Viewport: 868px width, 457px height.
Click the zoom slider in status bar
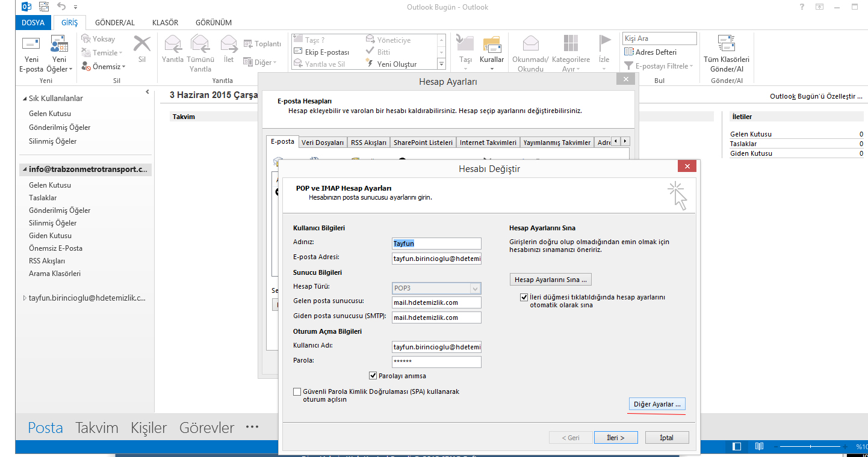810,447
